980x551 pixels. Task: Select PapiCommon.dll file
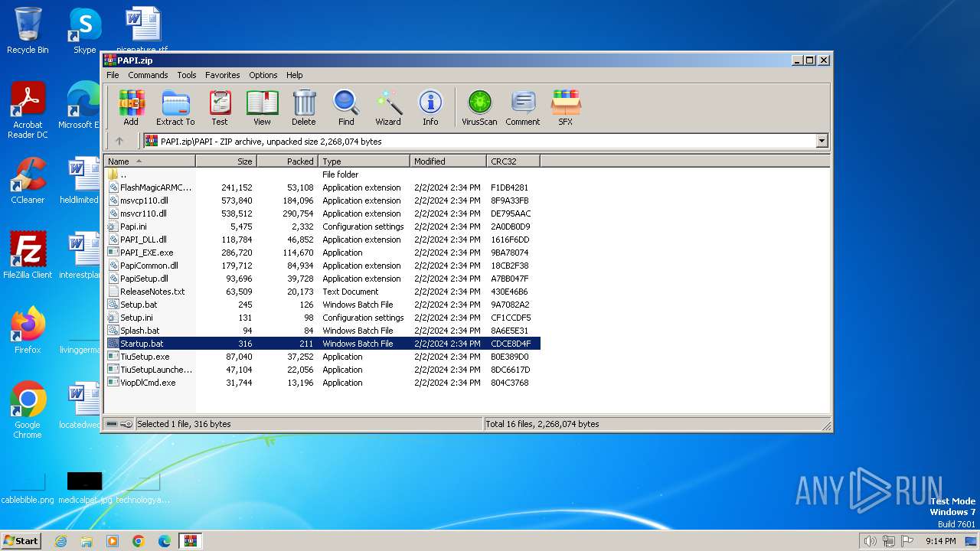[322, 266]
